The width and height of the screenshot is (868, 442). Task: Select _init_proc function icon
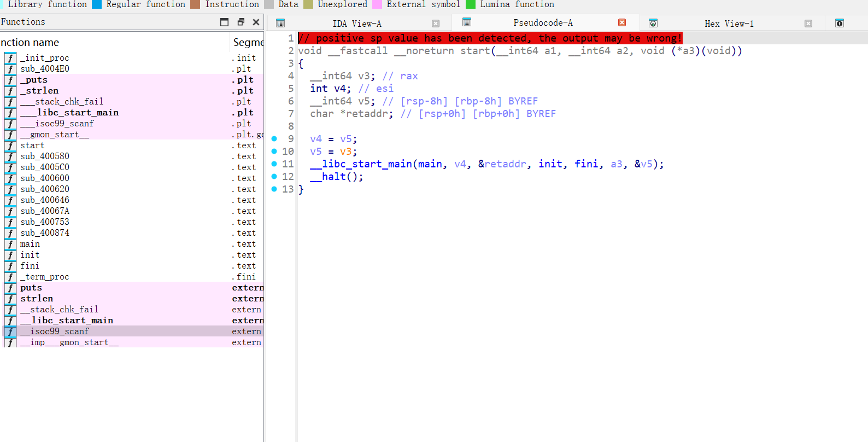pyautogui.click(x=10, y=58)
